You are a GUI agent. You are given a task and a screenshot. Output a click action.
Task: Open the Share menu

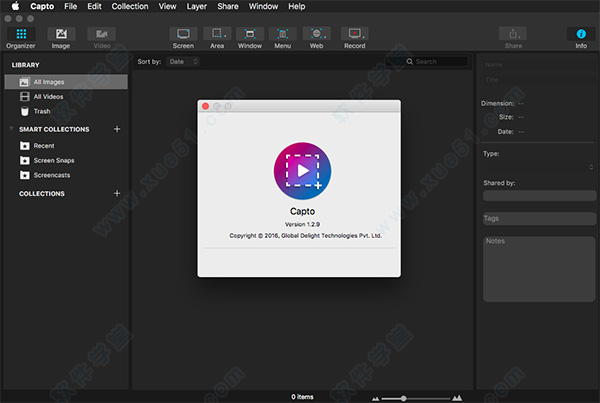point(228,6)
